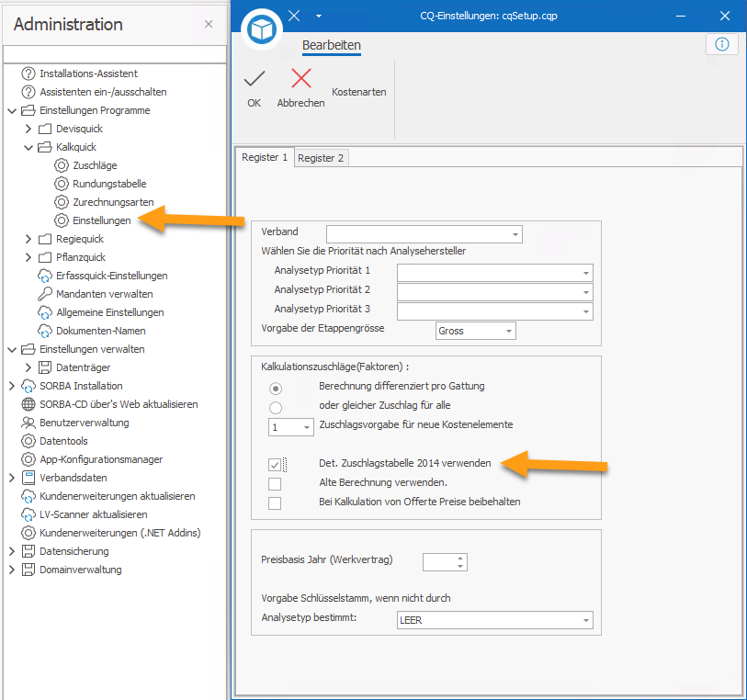Open Zuschlagsvorgabe dropdown showing 1
The image size is (747, 700).
(290, 427)
